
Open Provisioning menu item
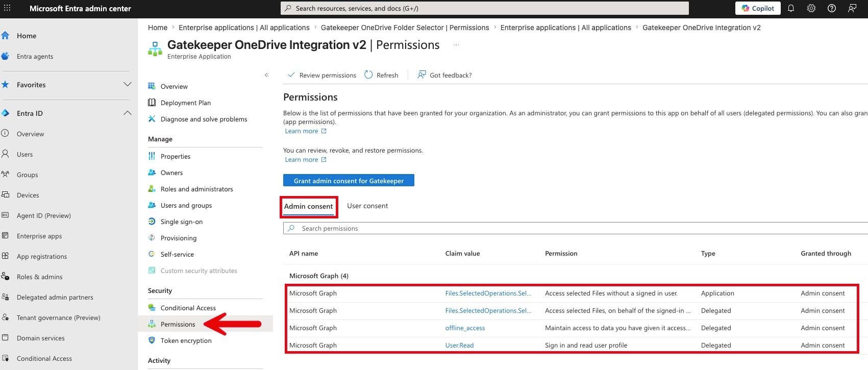(x=179, y=238)
